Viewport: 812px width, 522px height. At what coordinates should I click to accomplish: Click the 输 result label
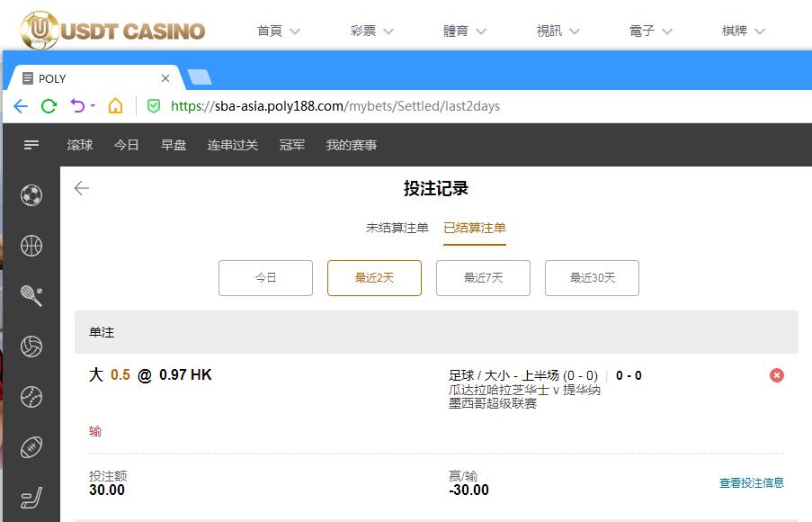tap(95, 431)
